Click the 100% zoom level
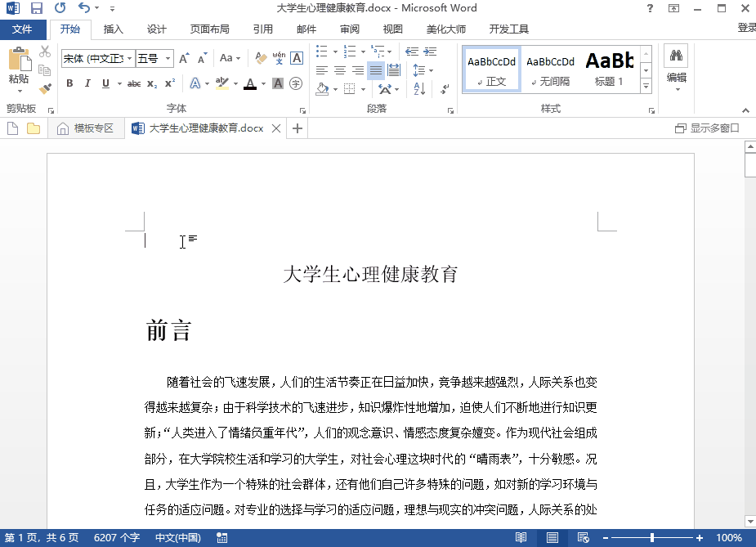The height and width of the screenshot is (547, 756). (729, 537)
